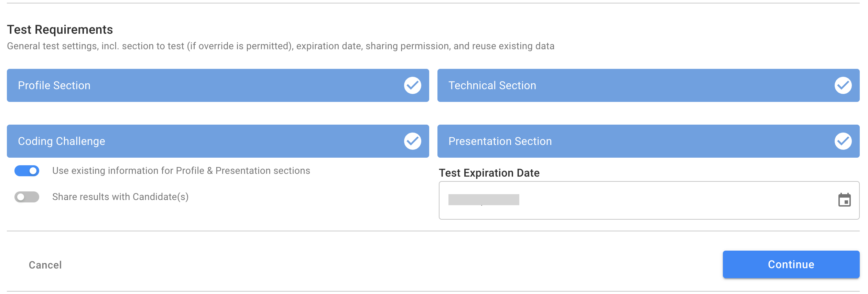The width and height of the screenshot is (868, 294).
Task: Click the Presentation Section checkmark icon
Action: pos(843,141)
